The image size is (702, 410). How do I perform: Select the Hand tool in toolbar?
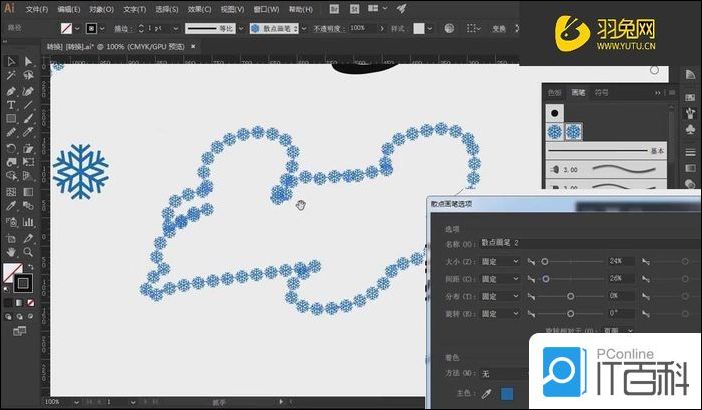click(x=11, y=252)
